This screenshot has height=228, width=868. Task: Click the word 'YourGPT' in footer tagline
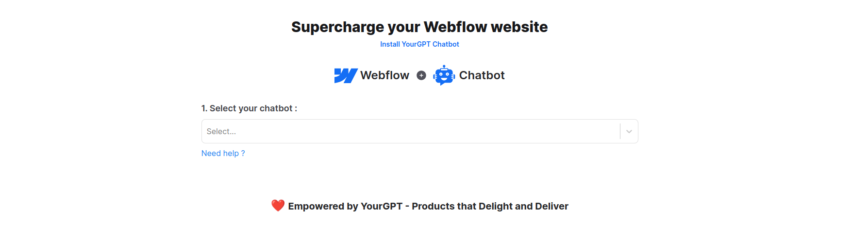(382, 206)
